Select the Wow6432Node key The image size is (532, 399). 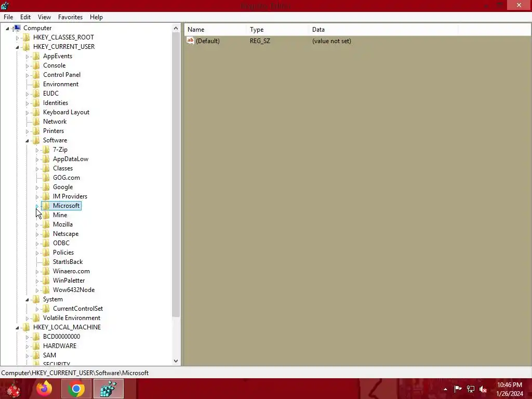point(74,290)
